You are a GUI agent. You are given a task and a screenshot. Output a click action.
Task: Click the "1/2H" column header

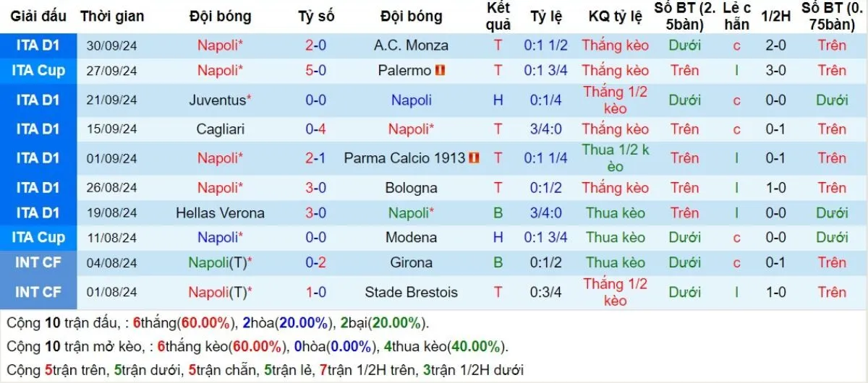pyautogui.click(x=777, y=16)
